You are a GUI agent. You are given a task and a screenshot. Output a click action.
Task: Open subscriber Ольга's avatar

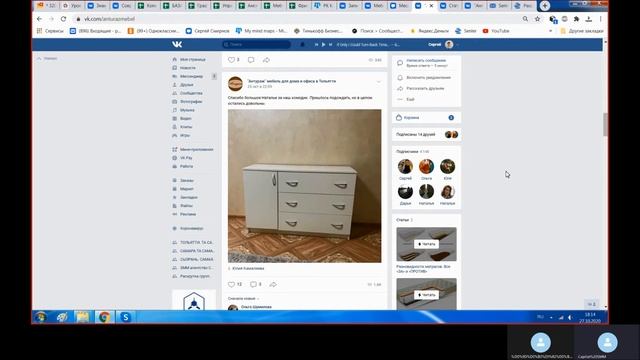coord(426,167)
